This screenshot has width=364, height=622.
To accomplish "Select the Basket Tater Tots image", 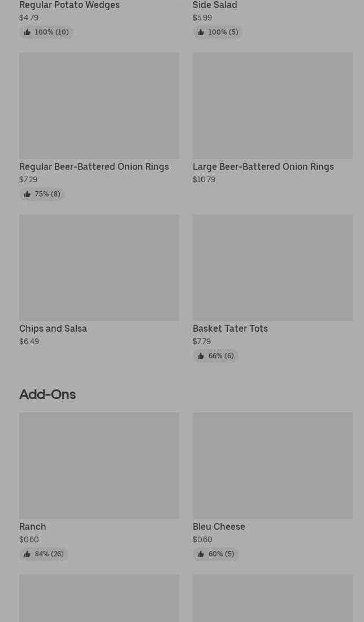I will click(x=272, y=268).
